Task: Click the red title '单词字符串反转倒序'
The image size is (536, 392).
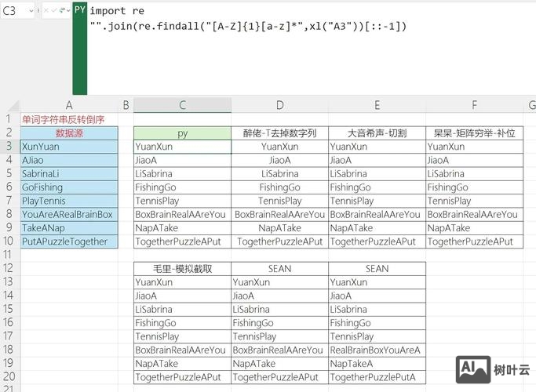Action: click(64, 119)
